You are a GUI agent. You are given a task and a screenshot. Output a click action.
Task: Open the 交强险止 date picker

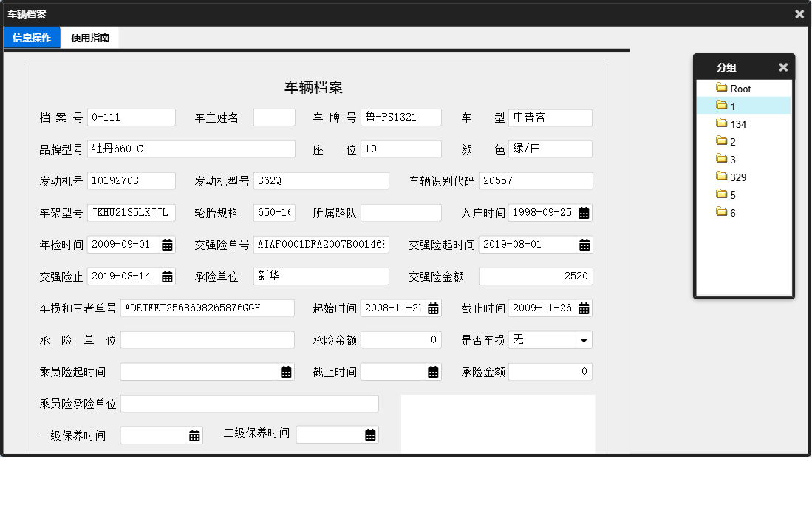click(x=168, y=276)
